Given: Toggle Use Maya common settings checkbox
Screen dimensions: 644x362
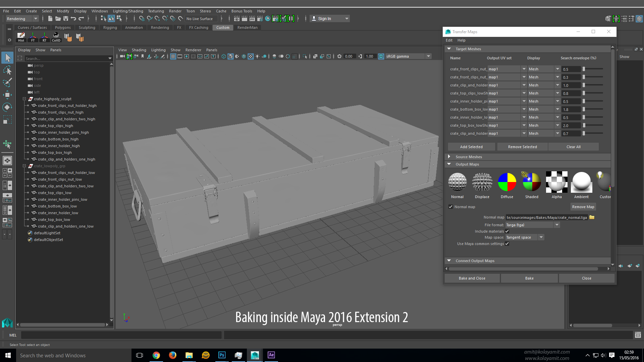Looking at the screenshot, I should pos(507,244).
